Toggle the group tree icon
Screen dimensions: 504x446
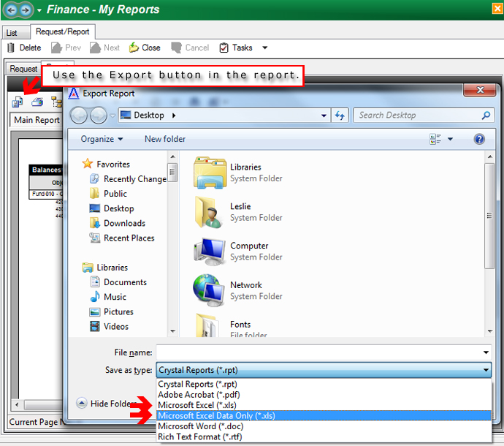pos(57,102)
